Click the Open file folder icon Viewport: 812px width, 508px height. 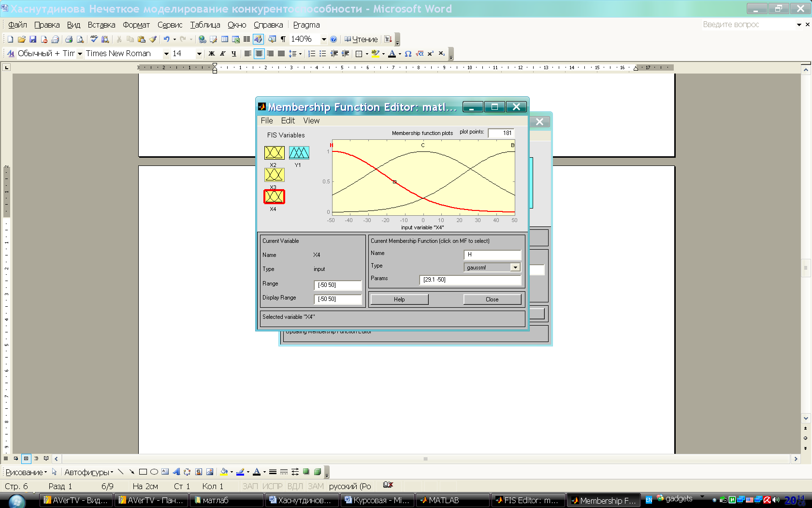click(x=21, y=39)
